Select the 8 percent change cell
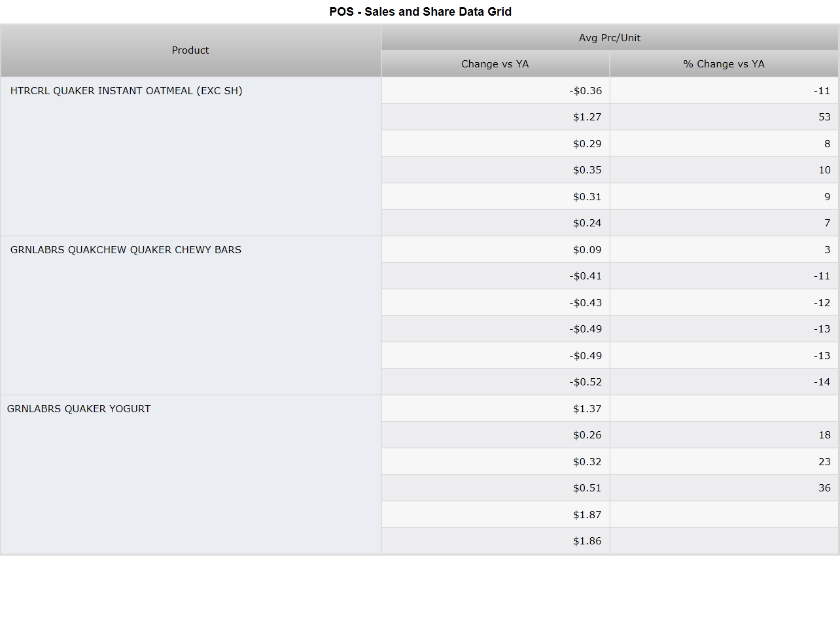The image size is (840, 619). coord(724,143)
